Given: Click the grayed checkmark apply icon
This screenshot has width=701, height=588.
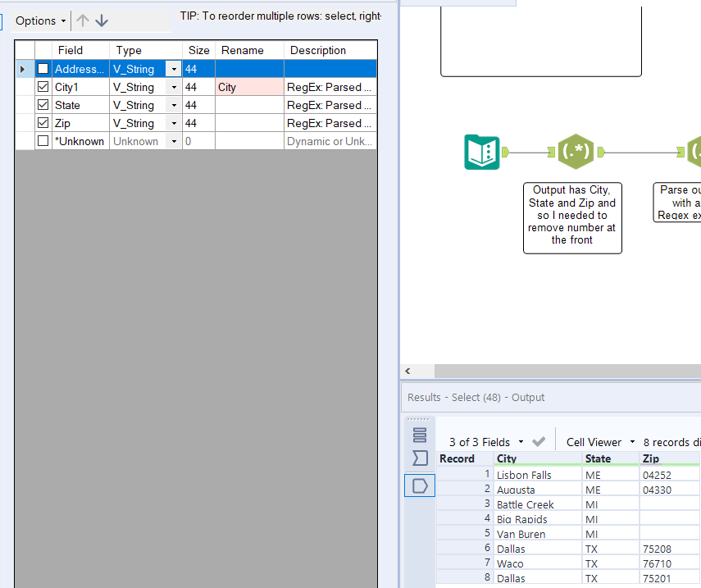Looking at the screenshot, I should (x=539, y=442).
